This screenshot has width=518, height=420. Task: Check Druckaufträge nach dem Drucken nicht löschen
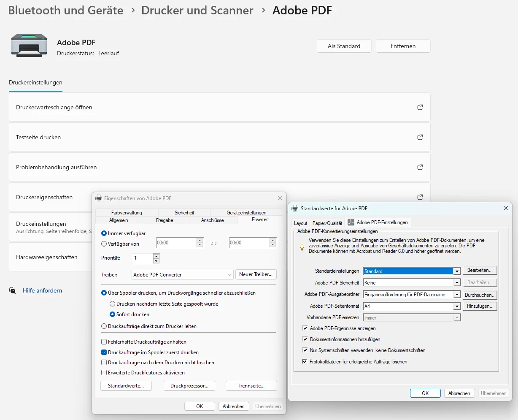[104, 362]
